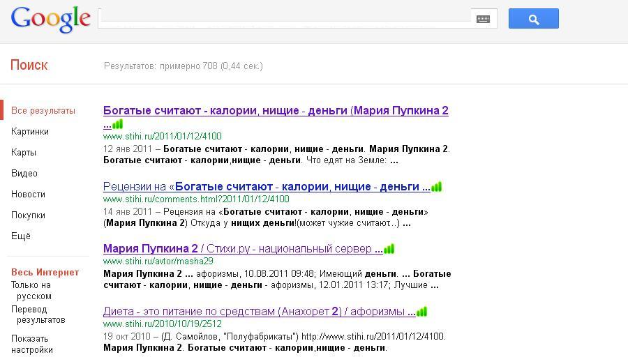Open Показать настройки link
The width and height of the screenshot is (628, 364).
pyautogui.click(x=32, y=344)
